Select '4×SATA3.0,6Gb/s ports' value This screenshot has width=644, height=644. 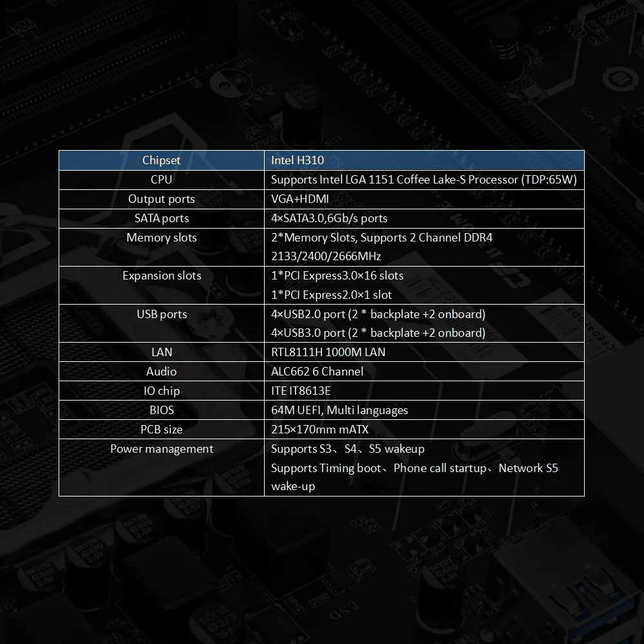click(x=329, y=218)
